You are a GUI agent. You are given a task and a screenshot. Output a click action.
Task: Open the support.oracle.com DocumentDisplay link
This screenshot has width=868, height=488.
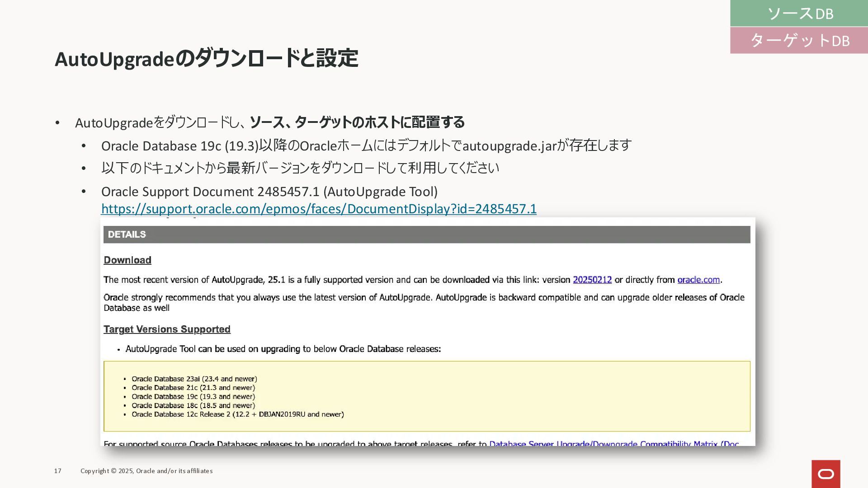pos(319,209)
